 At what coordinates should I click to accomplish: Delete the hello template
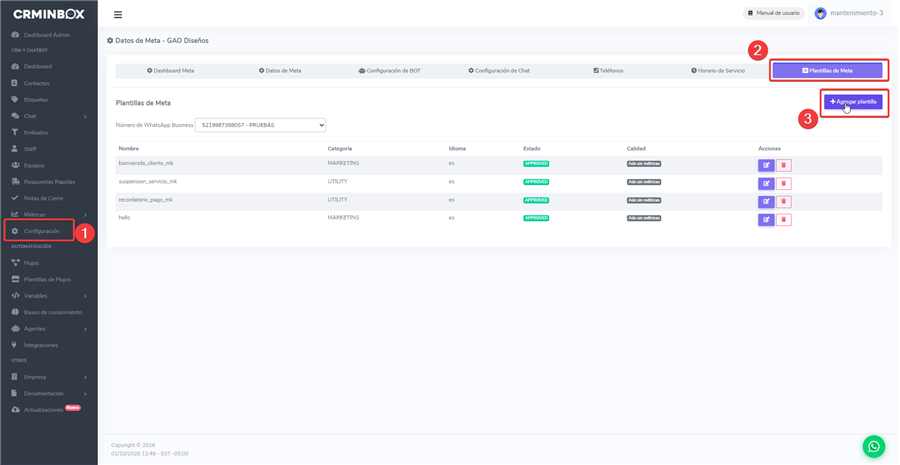click(x=783, y=220)
